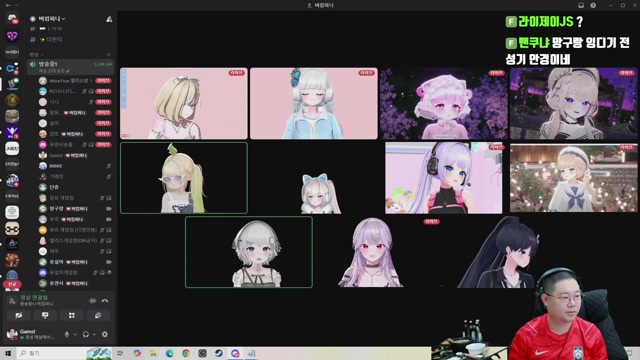Click the 라이브 badge on the 나니 row
The width and height of the screenshot is (640, 360).
coord(103,102)
